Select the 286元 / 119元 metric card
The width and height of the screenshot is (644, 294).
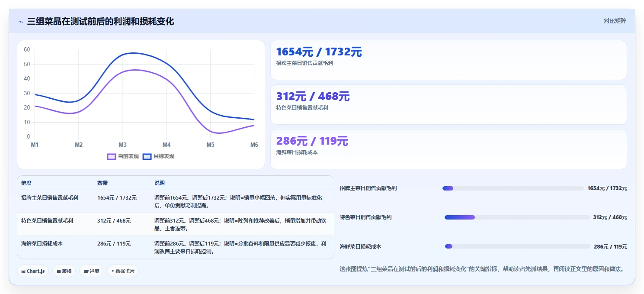(449, 149)
